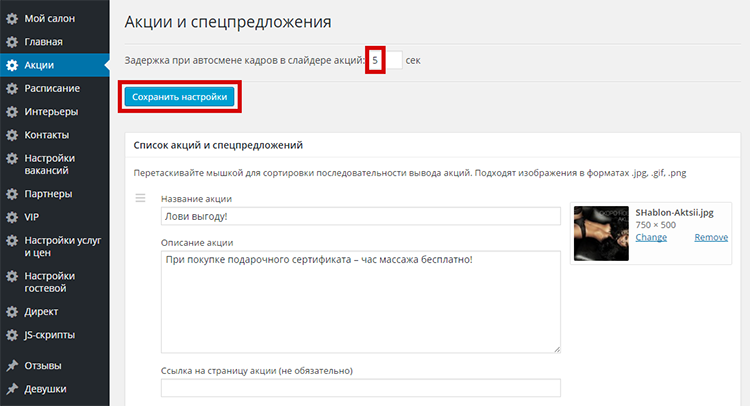Click the SHablon-Aktsii.jpg image thumbnail
Image resolution: width=750 pixels, height=406 pixels.
(601, 233)
